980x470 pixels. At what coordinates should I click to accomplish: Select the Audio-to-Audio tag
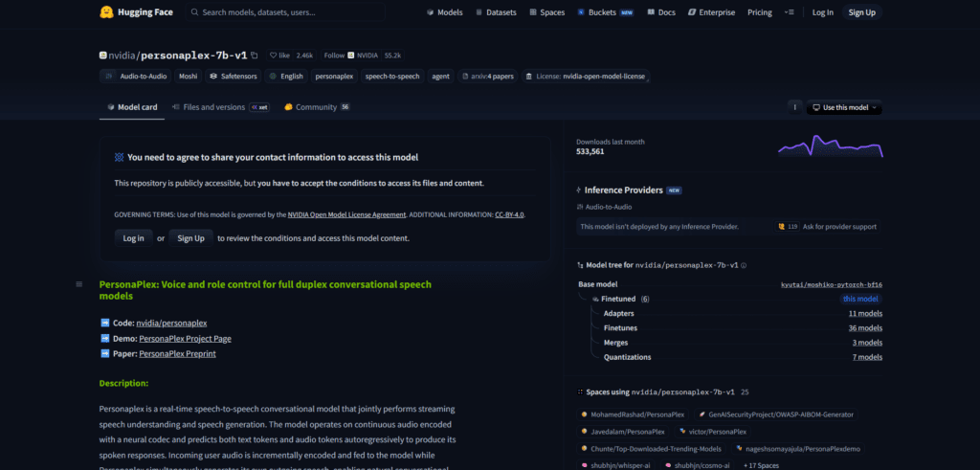point(135,77)
